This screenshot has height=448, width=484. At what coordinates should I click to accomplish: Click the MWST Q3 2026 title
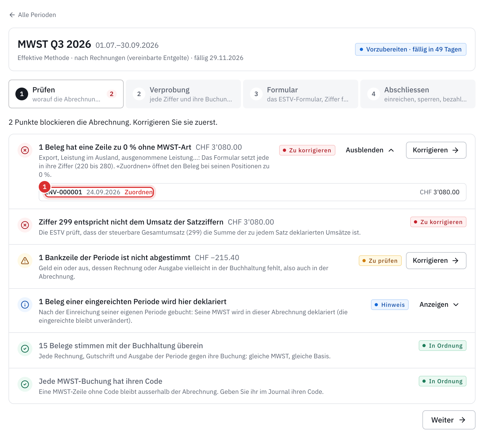[54, 44]
